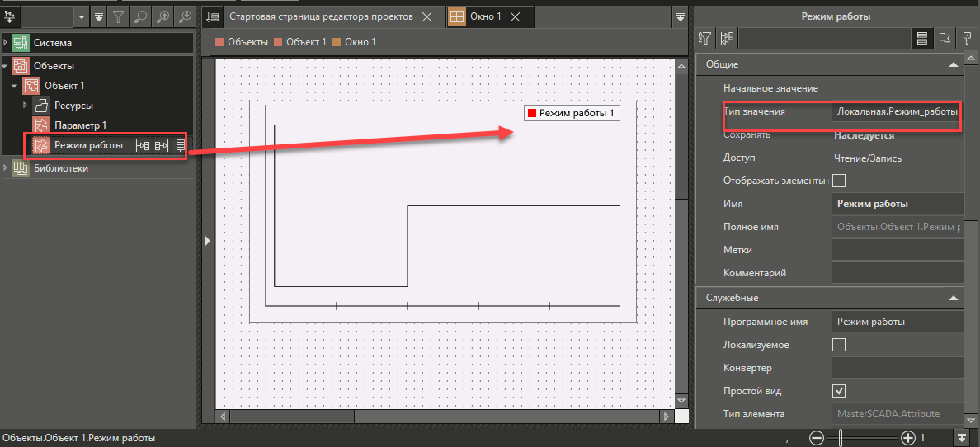Click the Окно 1 window icon in tab
Screen dimensions: 980x447
456,16
